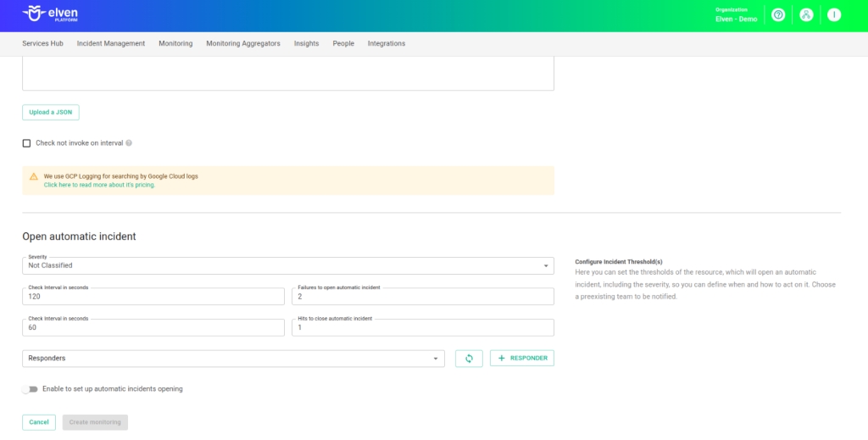Enable Check not invoke on interval checkbox

(27, 143)
